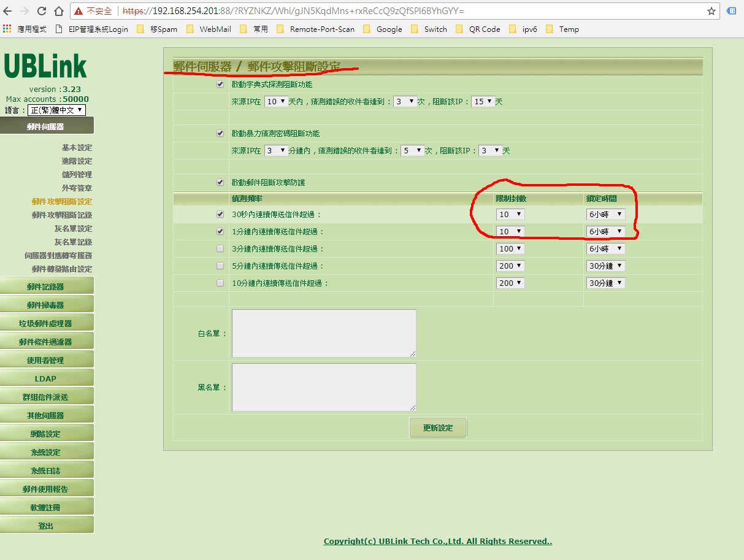The height and width of the screenshot is (560, 744).
Task: Open the 灰名單設定 sidebar link
Action: point(73,229)
